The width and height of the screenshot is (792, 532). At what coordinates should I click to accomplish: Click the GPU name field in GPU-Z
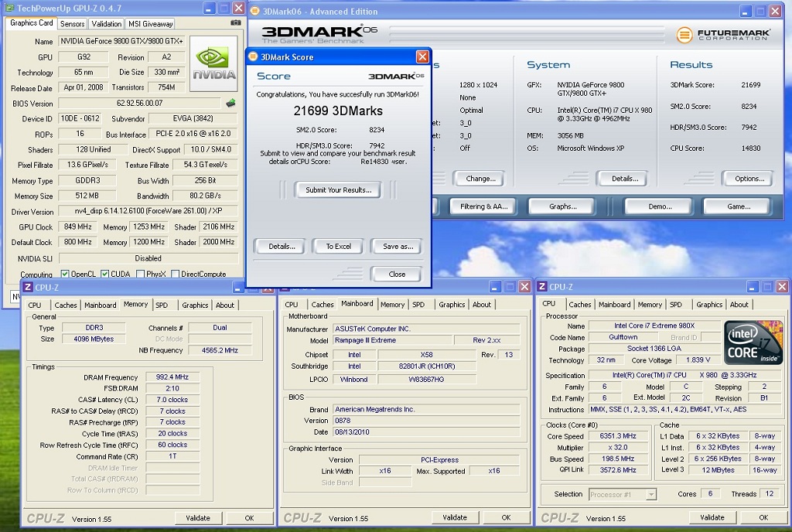click(121, 41)
